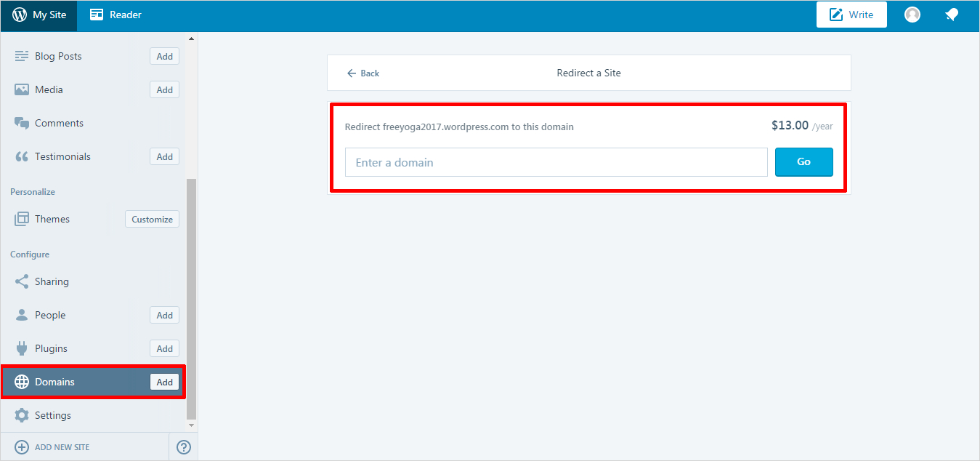This screenshot has width=980, height=461.
Task: Click the sidebar scroll-down arrow
Action: point(192,425)
